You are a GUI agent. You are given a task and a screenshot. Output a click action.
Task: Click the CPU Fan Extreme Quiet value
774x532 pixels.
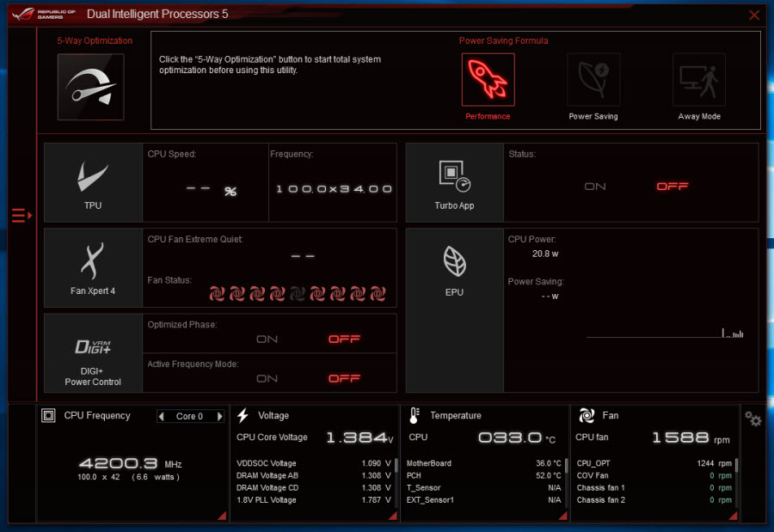pos(303,256)
